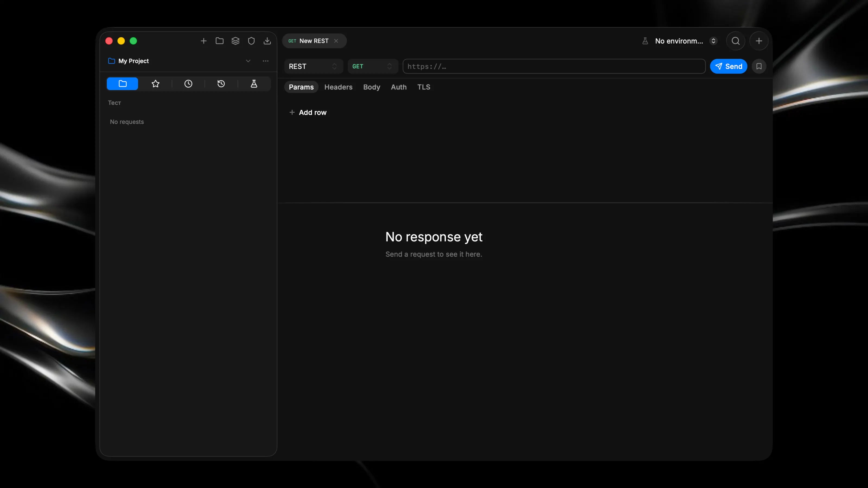Select the Params tab
868x488 pixels.
(301, 87)
